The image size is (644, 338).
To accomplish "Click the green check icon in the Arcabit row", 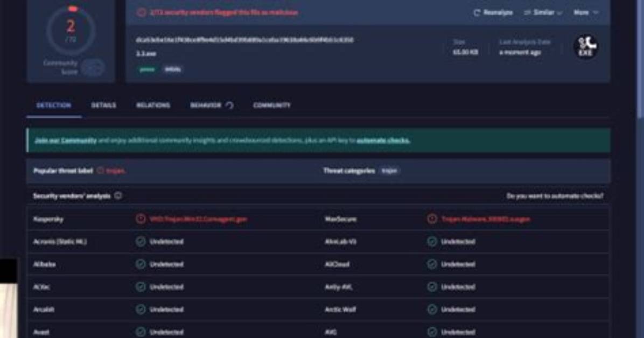I will pos(141,309).
